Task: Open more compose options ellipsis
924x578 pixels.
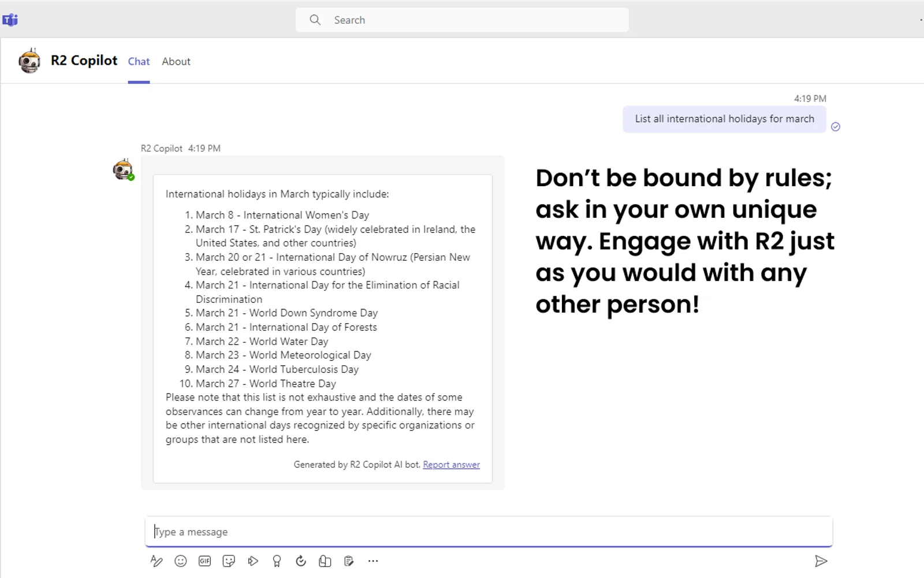Action: 373,561
